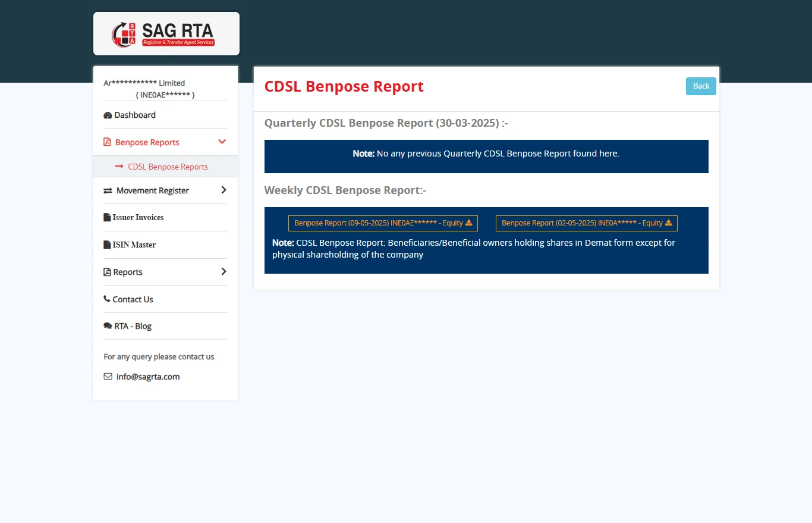Click the RTA - Blog chat bubbles icon
The width and height of the screenshot is (812, 523).
click(108, 327)
